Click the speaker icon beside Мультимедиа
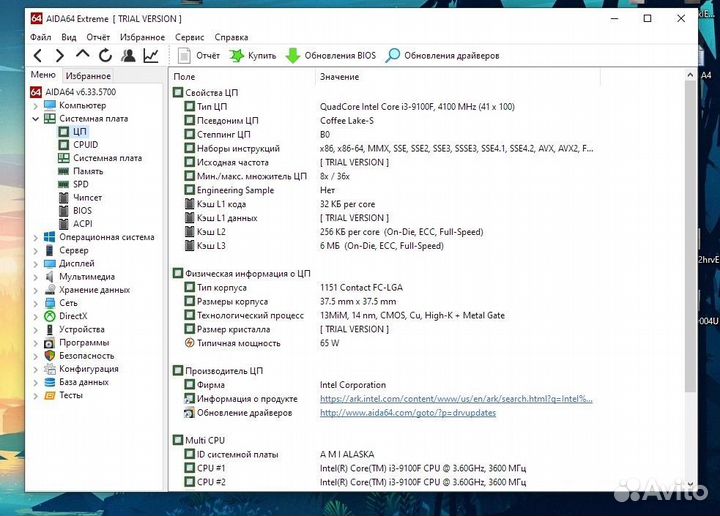 coord(50,276)
